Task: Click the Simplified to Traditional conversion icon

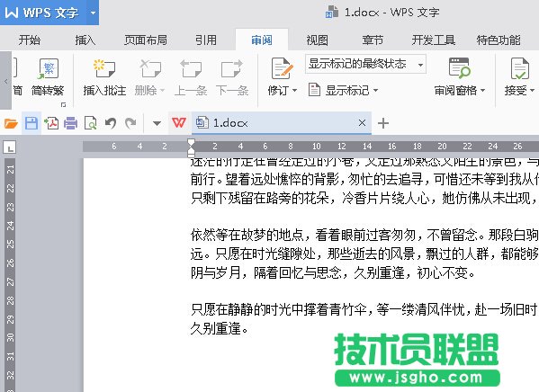Action: pyautogui.click(x=48, y=69)
